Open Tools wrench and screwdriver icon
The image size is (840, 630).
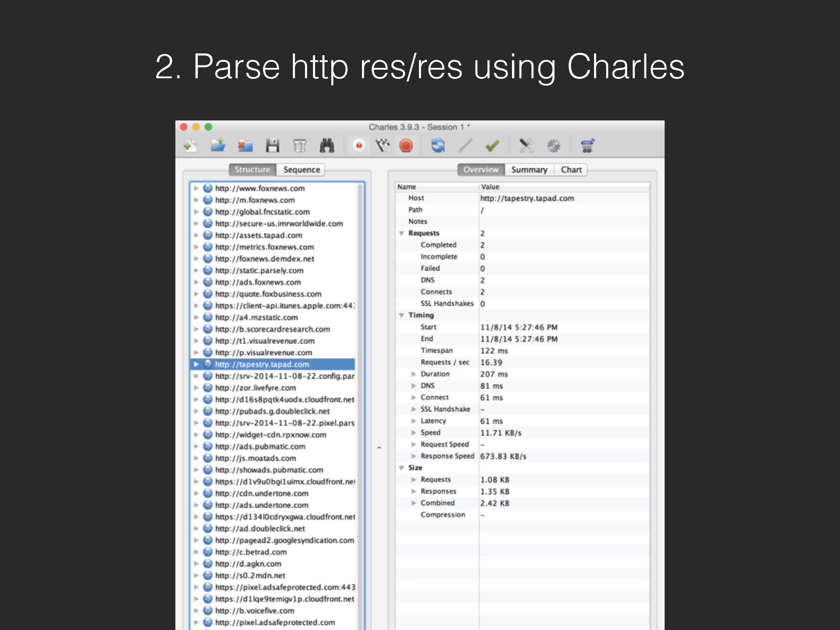526,146
